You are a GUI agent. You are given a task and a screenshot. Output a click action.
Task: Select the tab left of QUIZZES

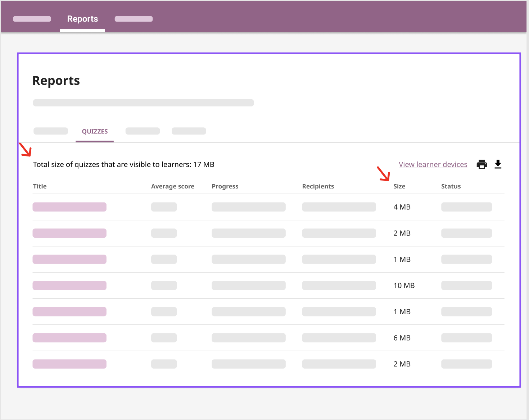(x=50, y=131)
